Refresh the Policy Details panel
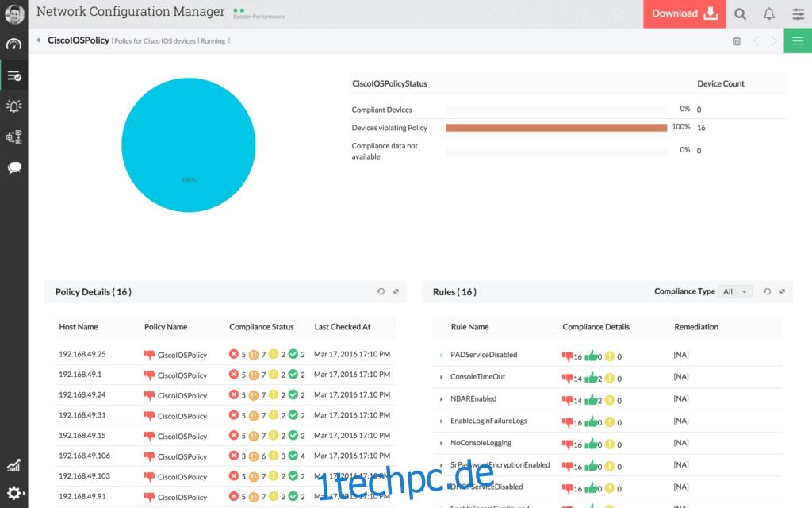This screenshot has height=508, width=812. pyautogui.click(x=381, y=292)
